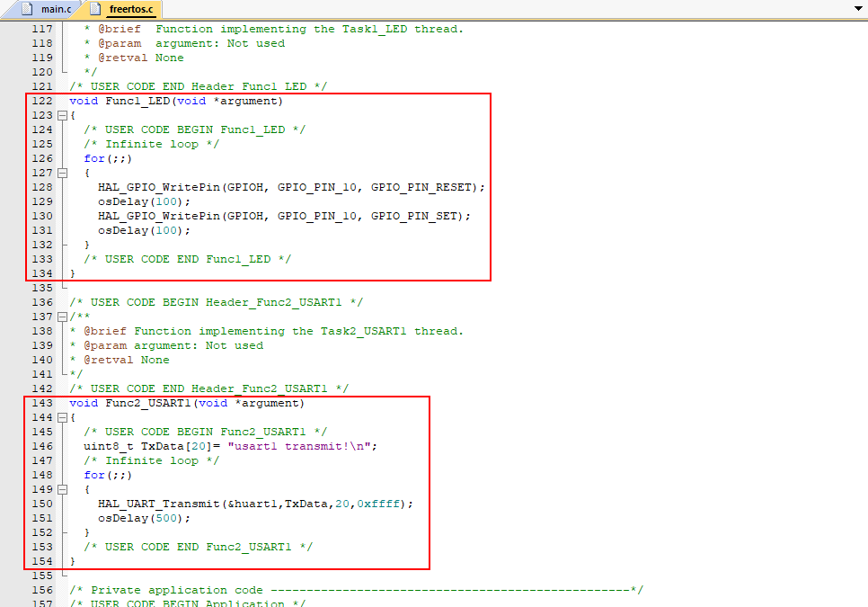
Task: Click the osDelay(100) on line 131
Action: pos(144,230)
